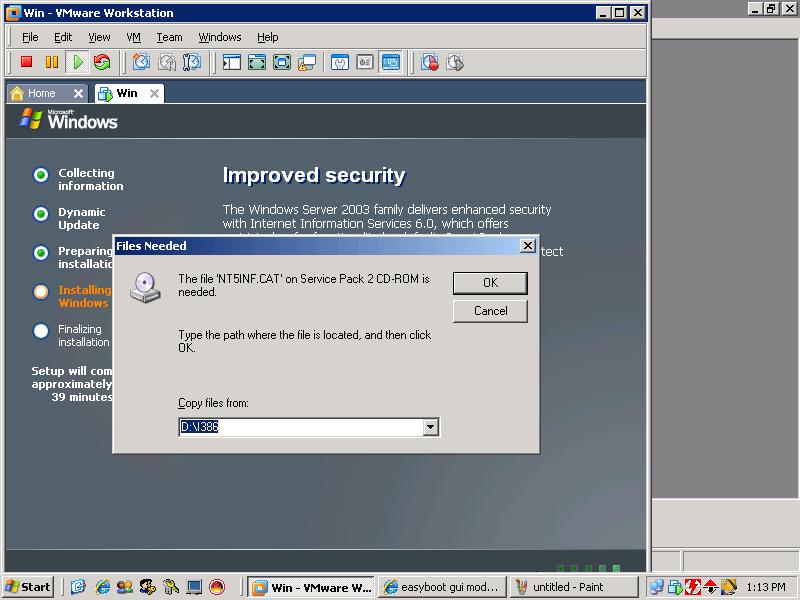Click the red-white Z tray icon
The width and height of the screenshot is (800, 600).
692,587
